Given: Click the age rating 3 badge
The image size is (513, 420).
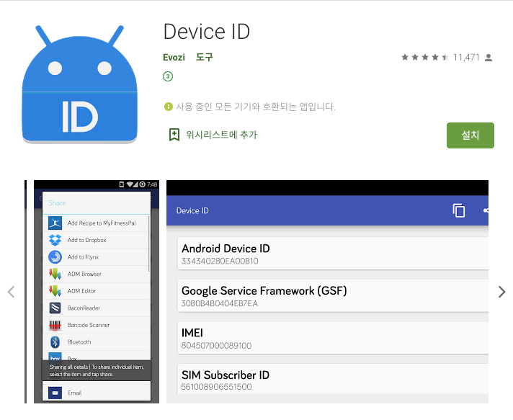Looking at the screenshot, I should point(168,76).
